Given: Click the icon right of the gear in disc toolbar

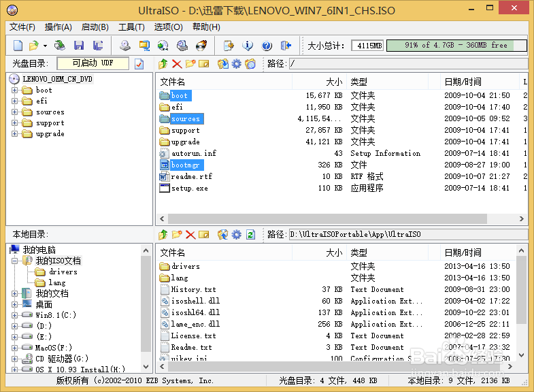Looking at the screenshot, I should point(250,64).
